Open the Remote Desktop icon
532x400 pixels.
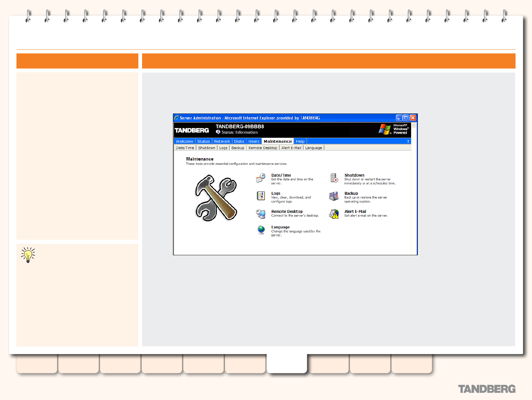(x=261, y=214)
